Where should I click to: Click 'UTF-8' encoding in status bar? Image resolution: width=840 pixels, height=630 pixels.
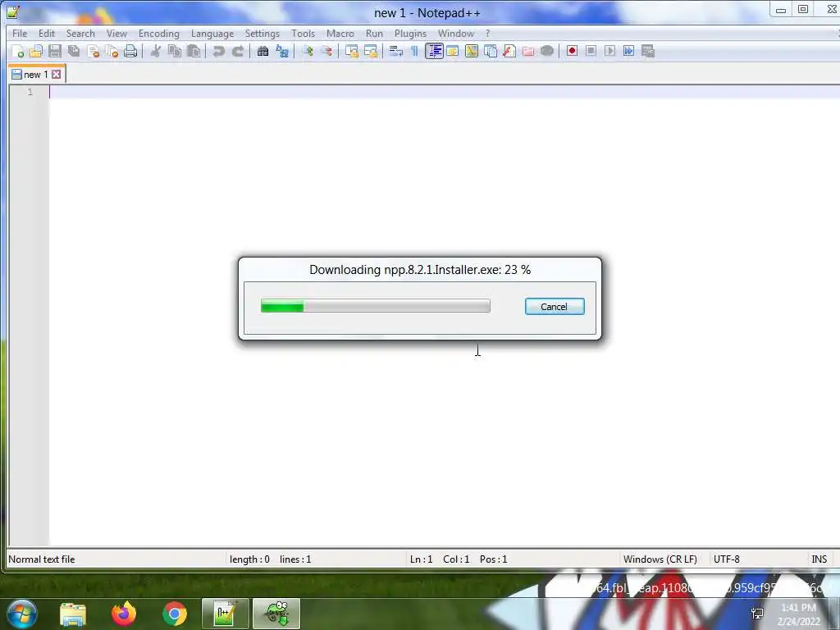point(727,559)
